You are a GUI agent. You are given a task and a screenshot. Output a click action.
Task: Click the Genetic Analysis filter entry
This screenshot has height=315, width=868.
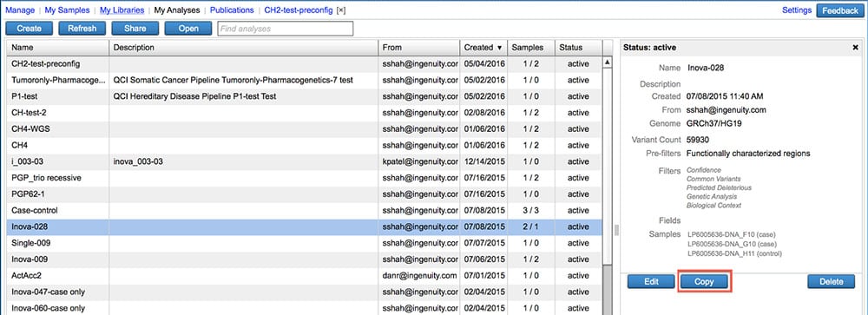pyautogui.click(x=712, y=196)
